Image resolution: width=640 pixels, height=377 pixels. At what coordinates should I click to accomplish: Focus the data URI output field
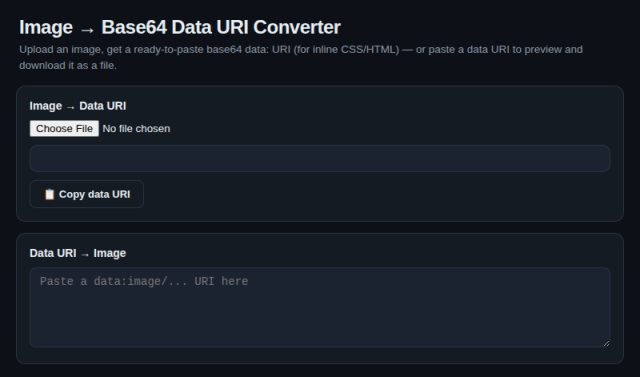320,158
